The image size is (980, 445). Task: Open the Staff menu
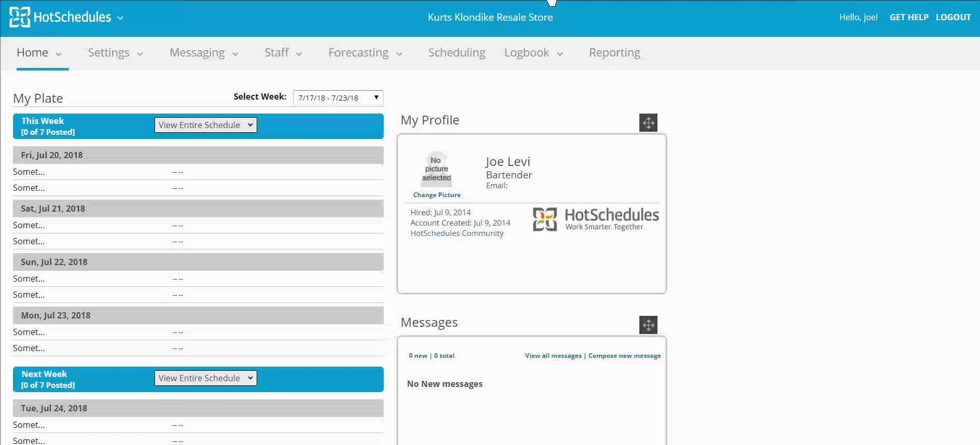(x=276, y=53)
